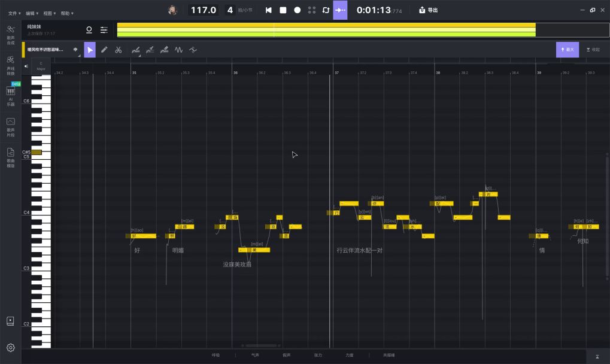Image resolution: width=610 pixels, height=364 pixels.
Task: Toggle auto-follow playhead button
Action: pyautogui.click(x=340, y=10)
